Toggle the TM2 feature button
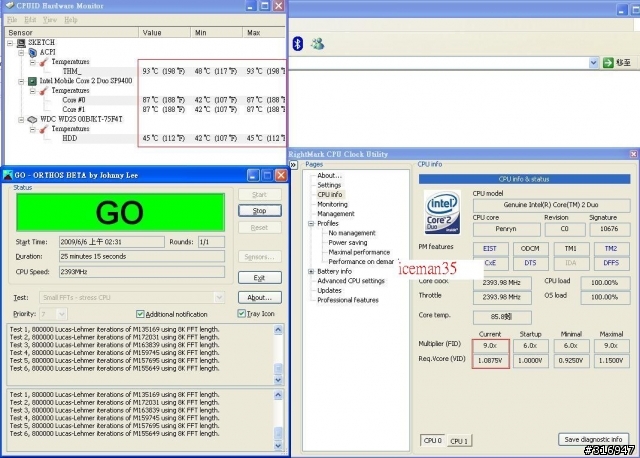This screenshot has height=458, width=640. pos(611,248)
